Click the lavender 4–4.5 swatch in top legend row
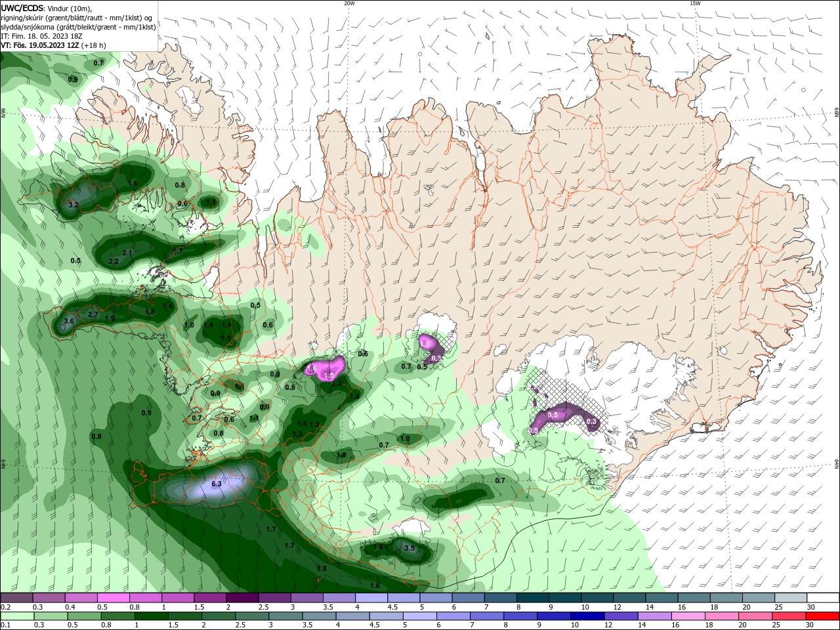 [x=371, y=598]
